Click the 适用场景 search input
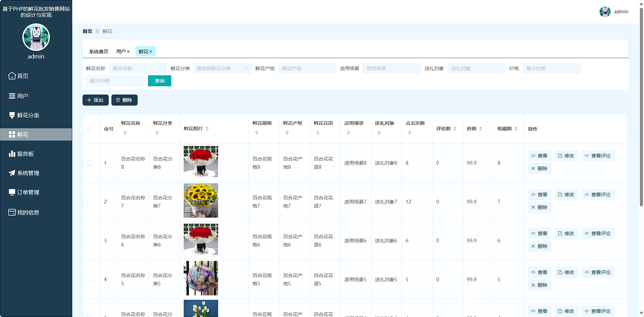This screenshot has width=644, height=317. tap(392, 68)
